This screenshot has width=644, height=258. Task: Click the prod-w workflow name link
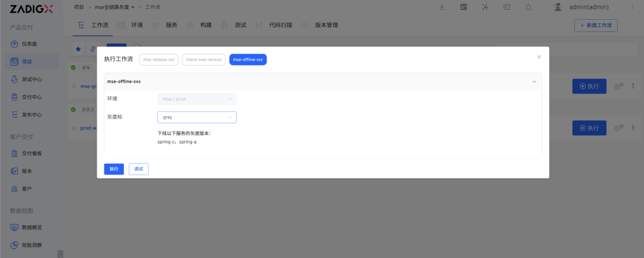click(88, 128)
